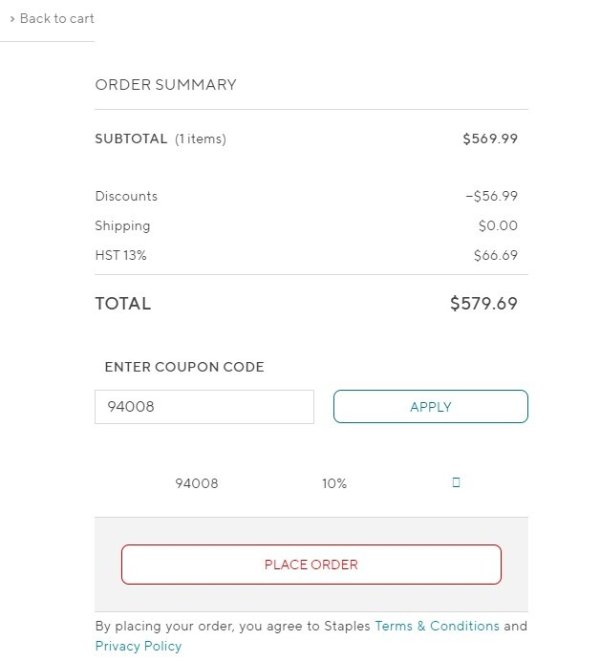Click the ENTER COUPON CODE label
This screenshot has width=600, height=661.
click(x=184, y=367)
